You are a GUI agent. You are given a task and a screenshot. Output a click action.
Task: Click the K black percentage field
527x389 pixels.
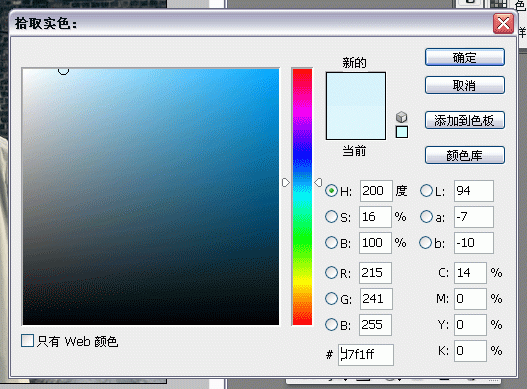coord(470,351)
